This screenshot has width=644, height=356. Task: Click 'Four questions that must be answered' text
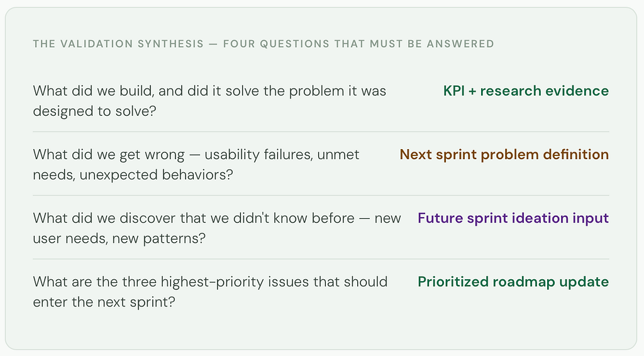click(358, 44)
